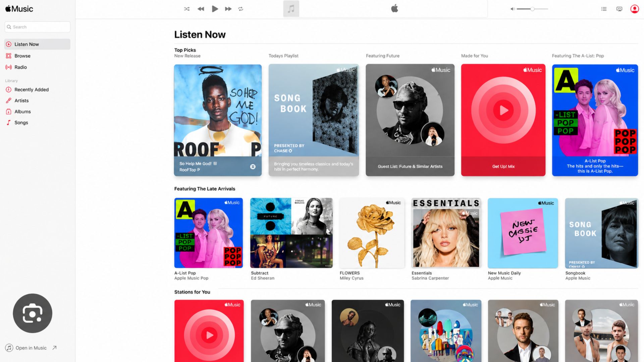Image resolution: width=644 pixels, height=362 pixels.
Task: Click the Artists microphone icon
Action: [9, 101]
